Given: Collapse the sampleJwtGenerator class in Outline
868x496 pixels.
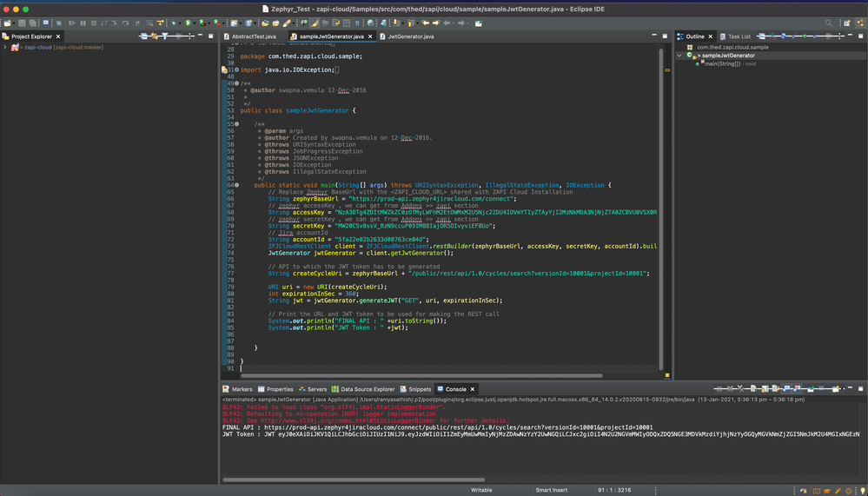Looking at the screenshot, I should pyautogui.click(x=680, y=56).
